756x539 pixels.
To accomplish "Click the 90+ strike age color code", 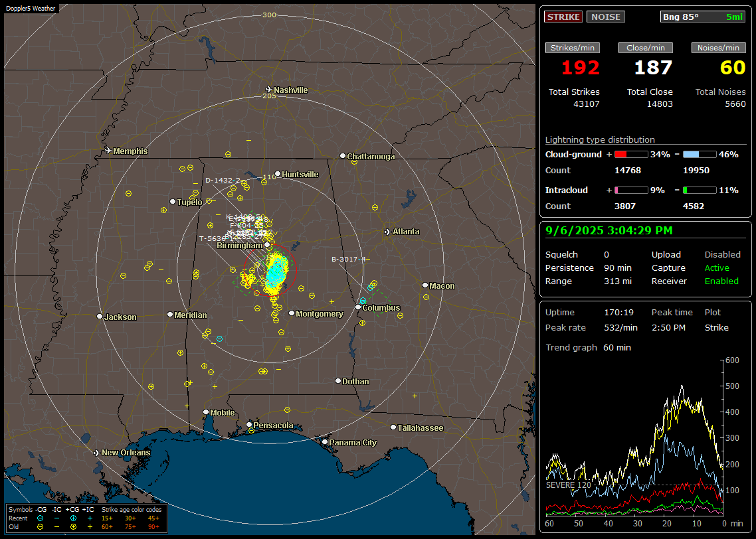I will pyautogui.click(x=153, y=527).
